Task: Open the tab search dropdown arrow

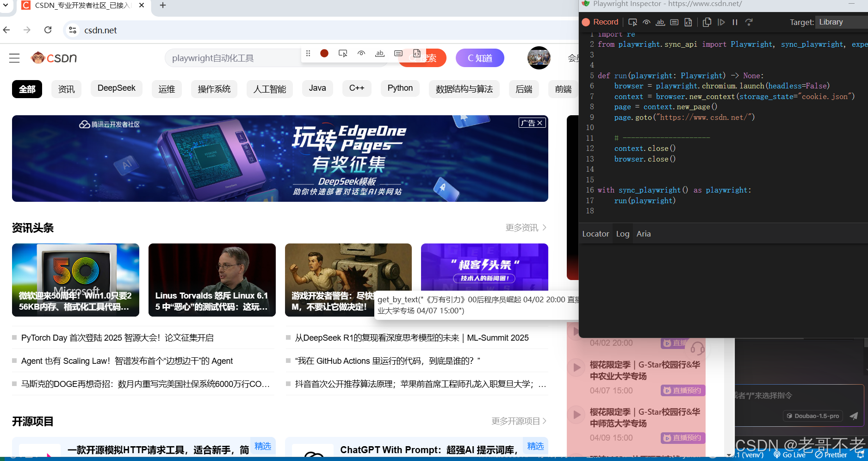Action: [x=6, y=6]
